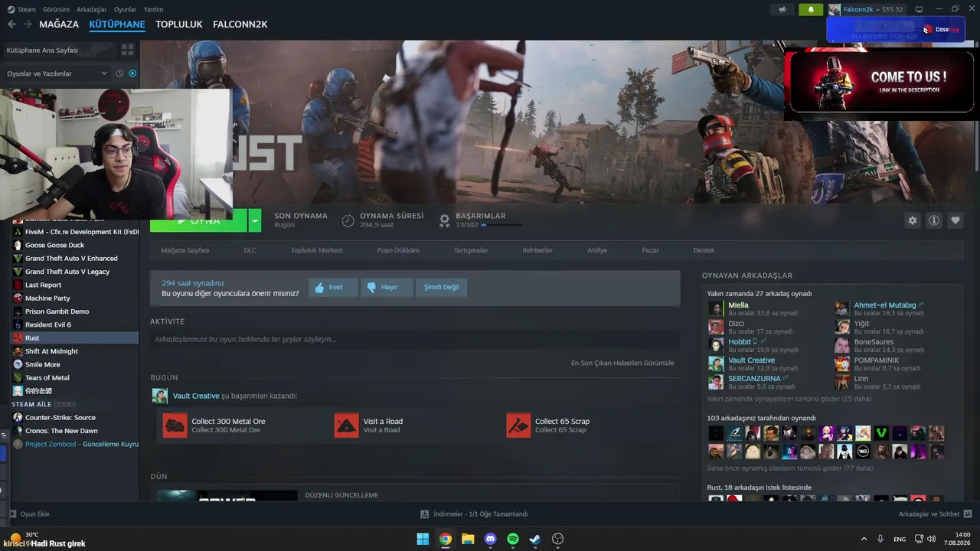980x551 pixels.
Task: Open Puan Dükkânı link
Action: (x=398, y=250)
